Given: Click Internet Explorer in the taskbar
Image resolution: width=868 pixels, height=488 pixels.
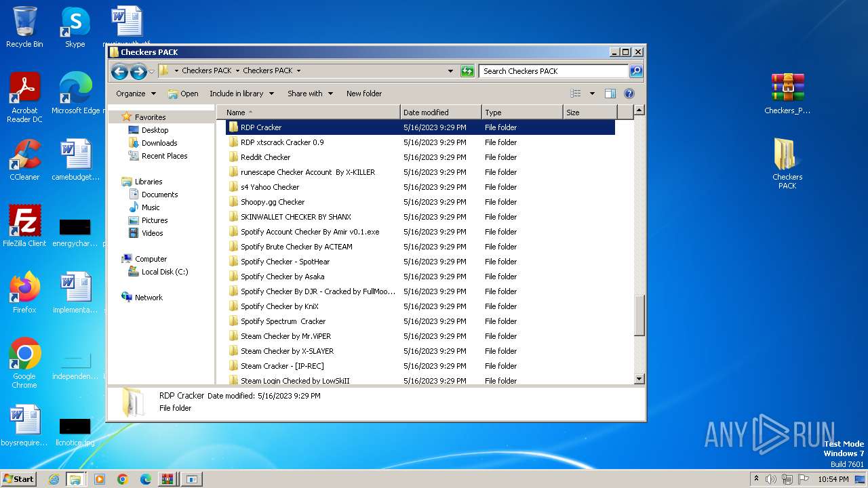Looking at the screenshot, I should point(54,479).
